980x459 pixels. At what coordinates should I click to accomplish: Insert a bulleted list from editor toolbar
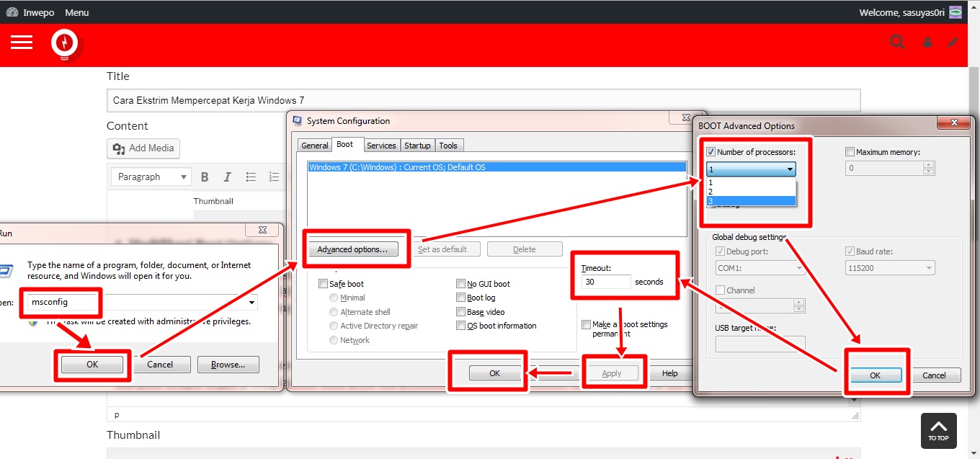click(x=251, y=177)
